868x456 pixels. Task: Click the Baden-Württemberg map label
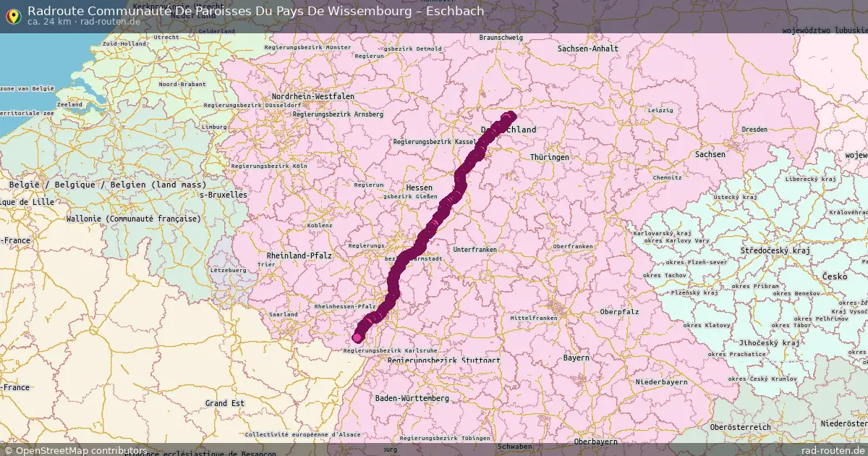[412, 398]
